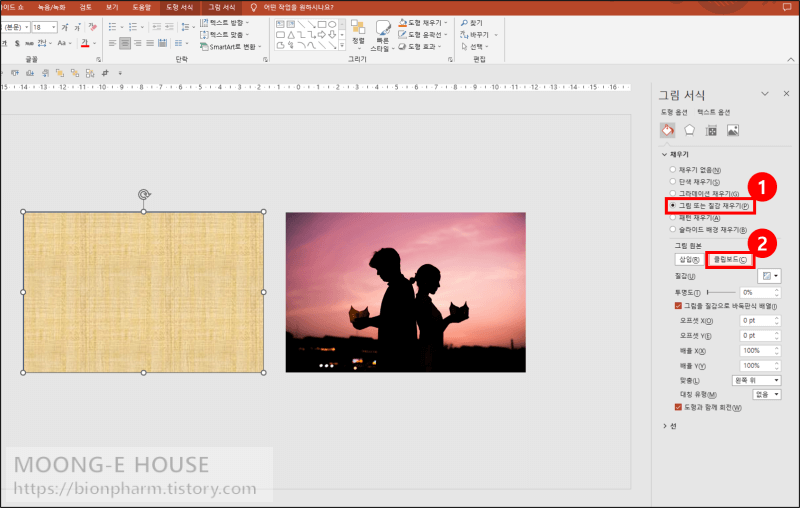Open the 맞춤 alignment dropdown (왼쪽 위)
The height and width of the screenshot is (508, 800).
pyautogui.click(x=757, y=380)
